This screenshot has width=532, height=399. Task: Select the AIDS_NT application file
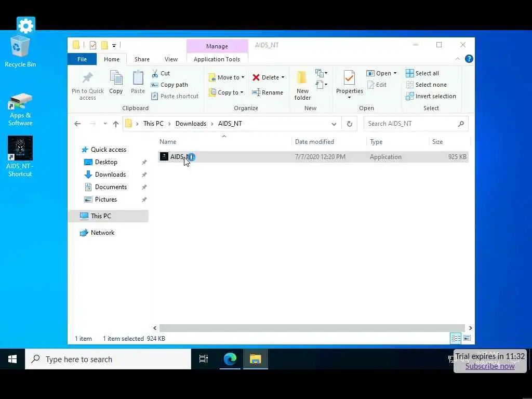313,157
